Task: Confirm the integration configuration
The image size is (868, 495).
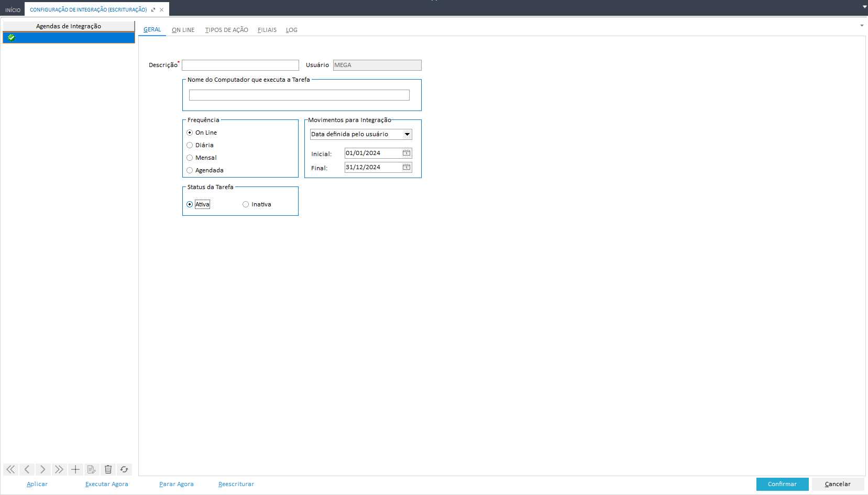Action: click(x=783, y=484)
